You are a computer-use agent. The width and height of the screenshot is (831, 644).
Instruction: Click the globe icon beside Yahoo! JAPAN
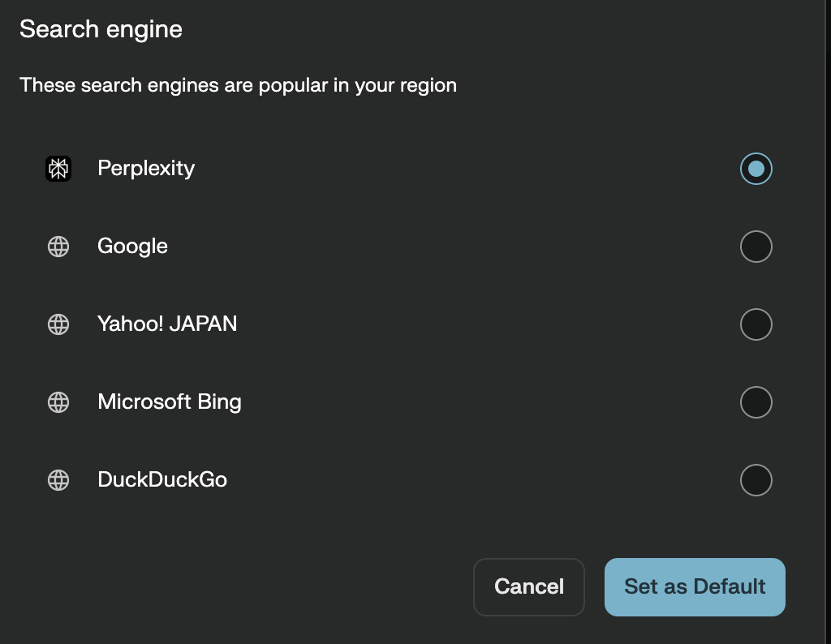point(58,324)
